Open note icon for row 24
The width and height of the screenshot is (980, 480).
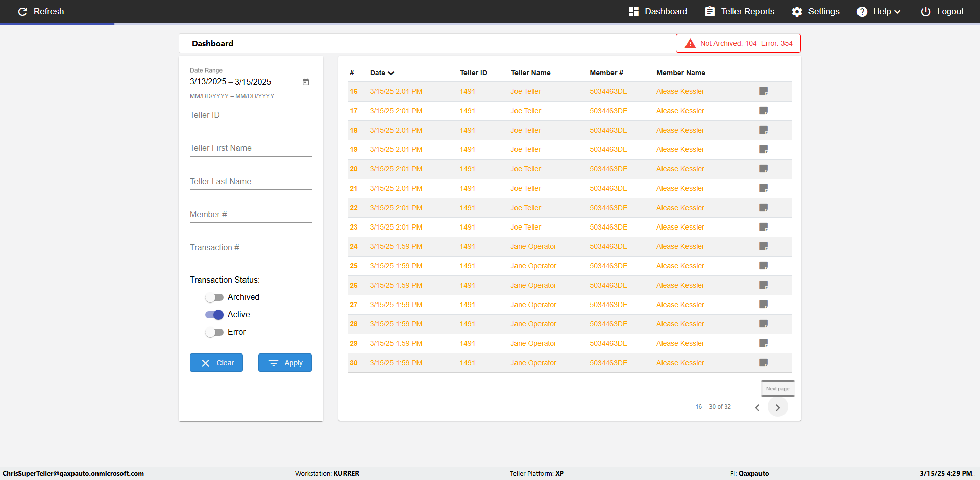click(x=764, y=246)
